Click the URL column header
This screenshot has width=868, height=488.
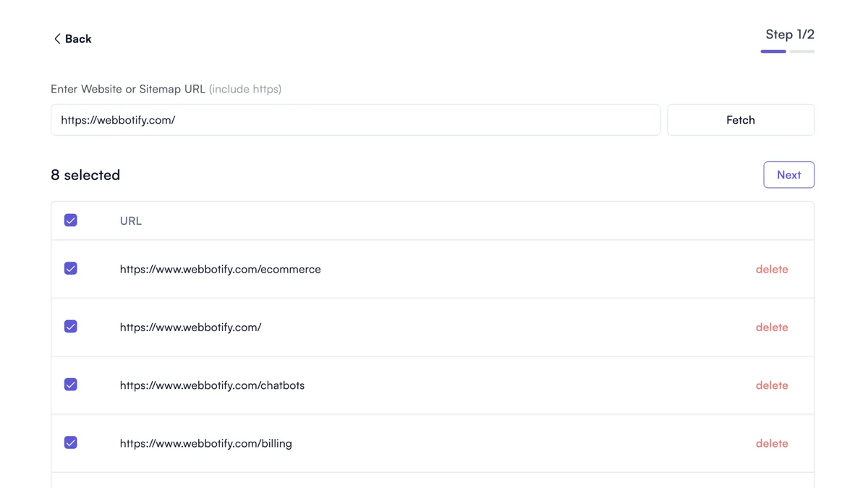[x=131, y=221]
